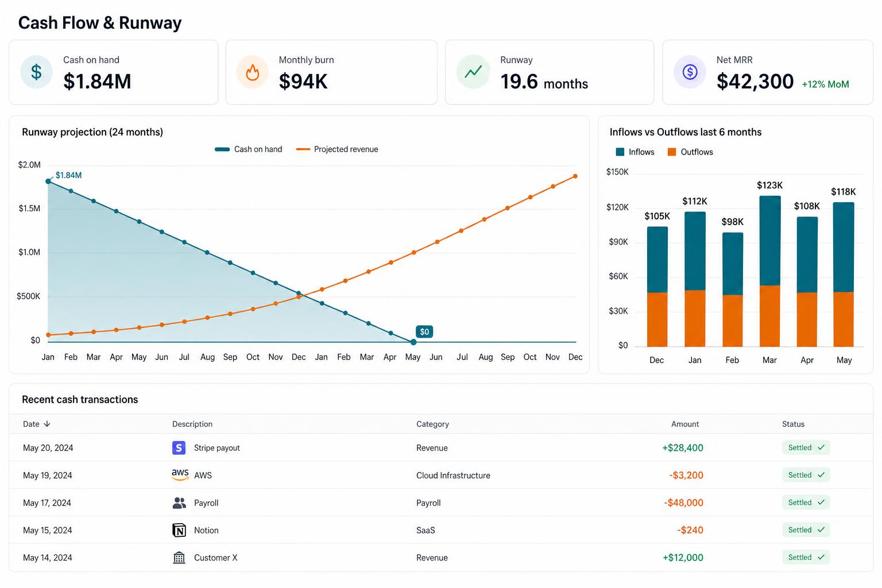
Task: Click the Category column header
Action: click(x=432, y=424)
